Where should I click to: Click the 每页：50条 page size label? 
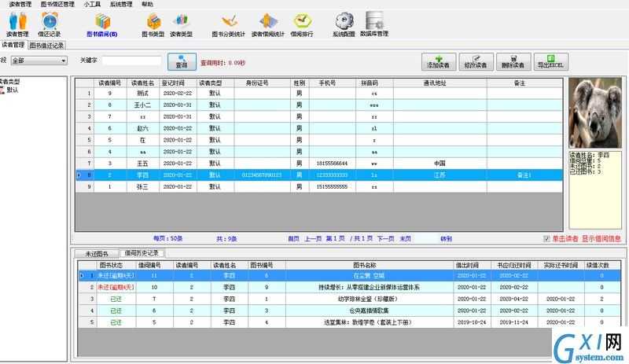coord(167,238)
